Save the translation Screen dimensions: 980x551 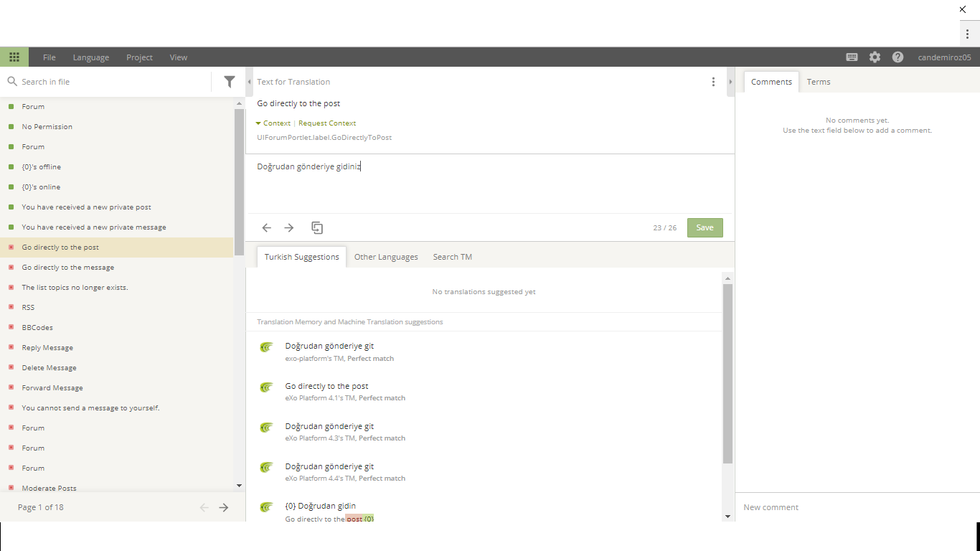point(705,227)
